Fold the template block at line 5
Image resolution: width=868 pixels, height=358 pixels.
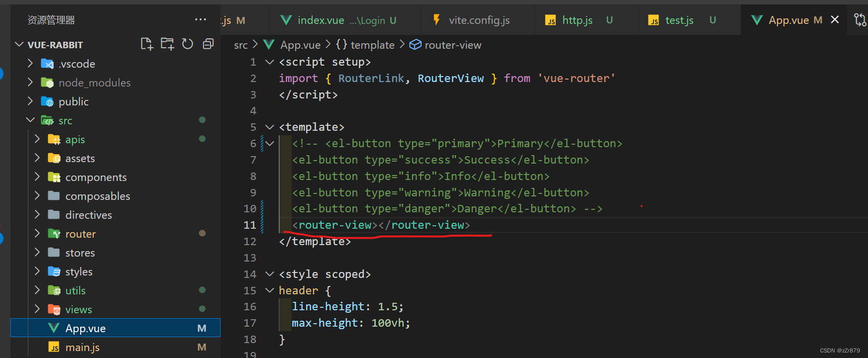[270, 127]
